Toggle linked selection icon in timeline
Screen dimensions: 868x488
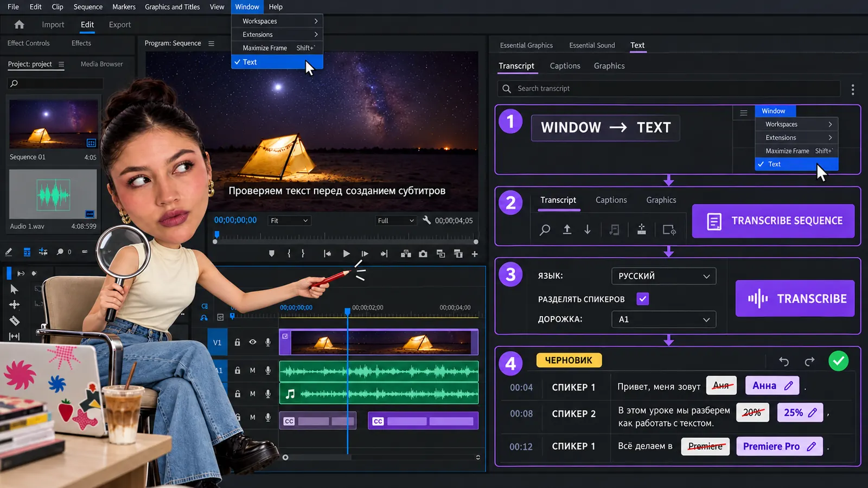point(204,318)
